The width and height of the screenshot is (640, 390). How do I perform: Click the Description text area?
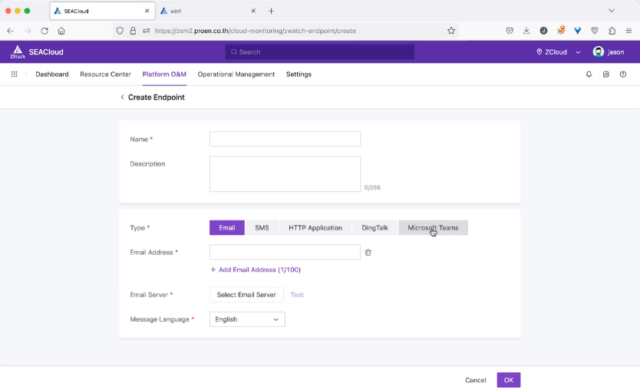tap(285, 174)
